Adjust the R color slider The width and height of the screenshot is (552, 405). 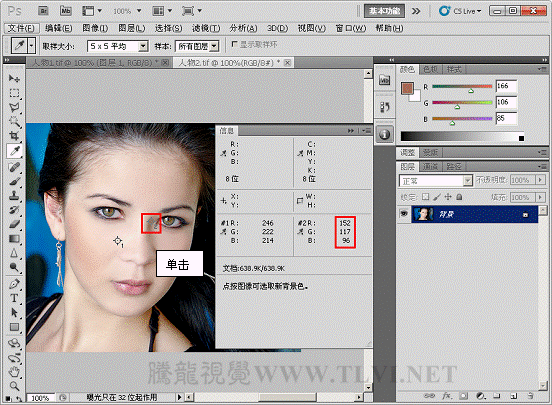pos(471,91)
